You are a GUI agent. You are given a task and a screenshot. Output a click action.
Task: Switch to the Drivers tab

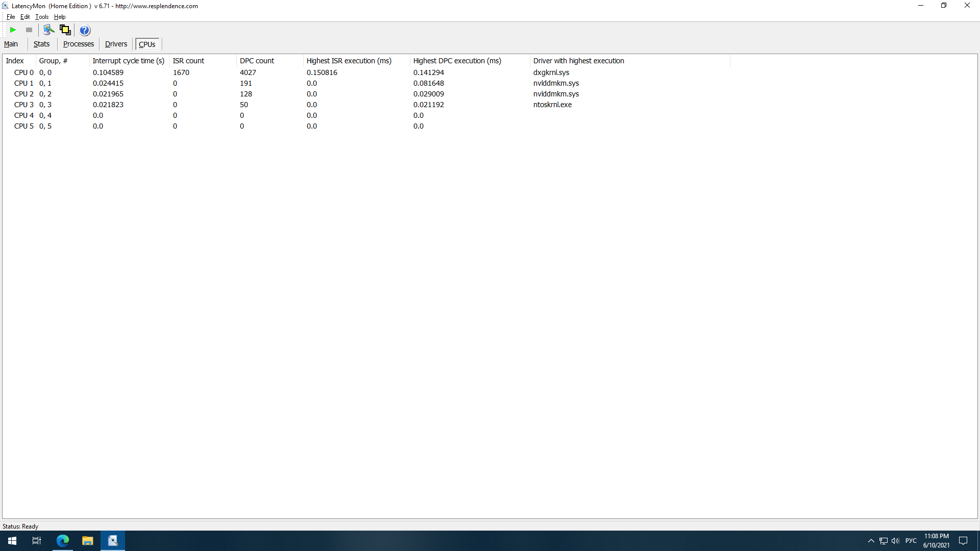tap(116, 44)
